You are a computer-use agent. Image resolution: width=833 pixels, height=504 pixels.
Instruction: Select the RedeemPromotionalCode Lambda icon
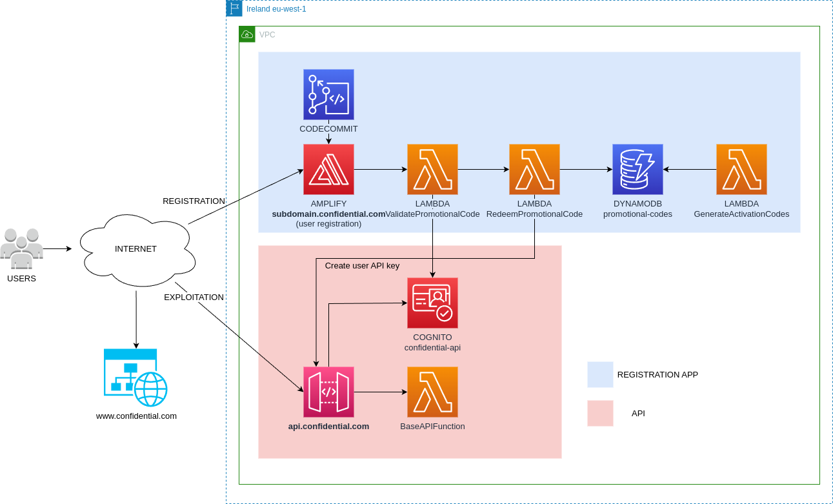534,168
